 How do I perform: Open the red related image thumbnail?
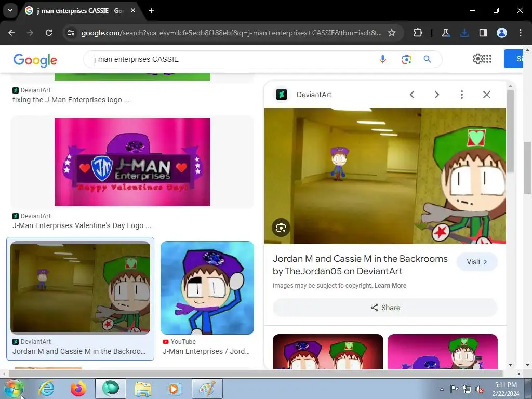point(328,352)
